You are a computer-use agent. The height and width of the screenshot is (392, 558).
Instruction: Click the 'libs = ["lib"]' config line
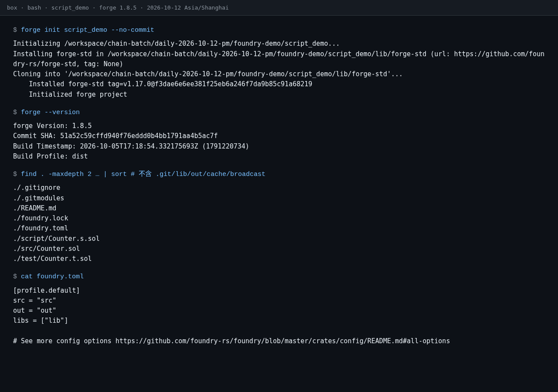coord(41,321)
